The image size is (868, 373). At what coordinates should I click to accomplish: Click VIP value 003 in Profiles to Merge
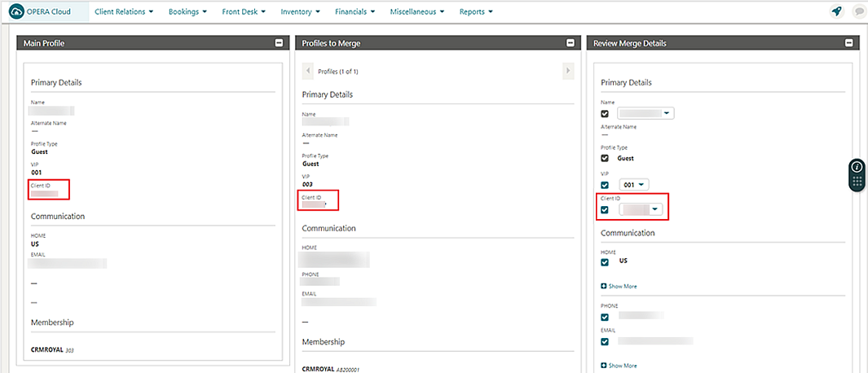tap(308, 184)
